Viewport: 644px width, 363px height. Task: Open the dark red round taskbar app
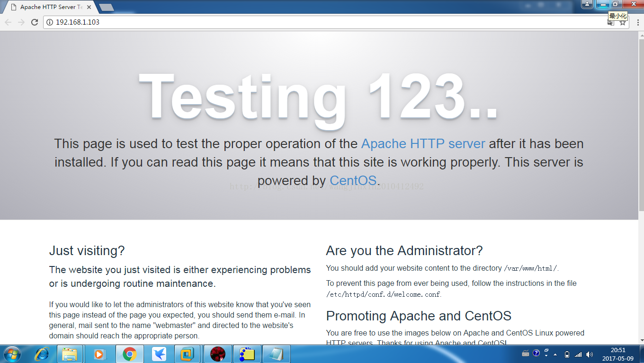click(217, 354)
